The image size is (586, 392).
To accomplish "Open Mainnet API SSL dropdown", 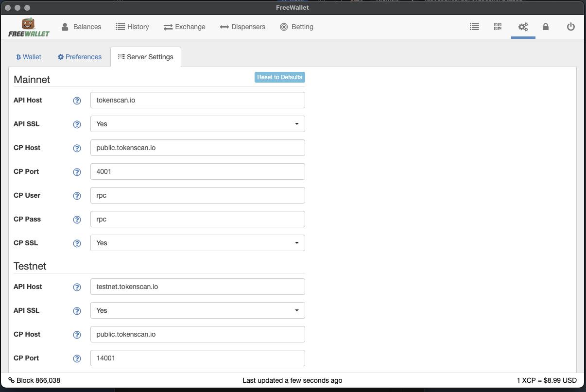I will pos(198,124).
